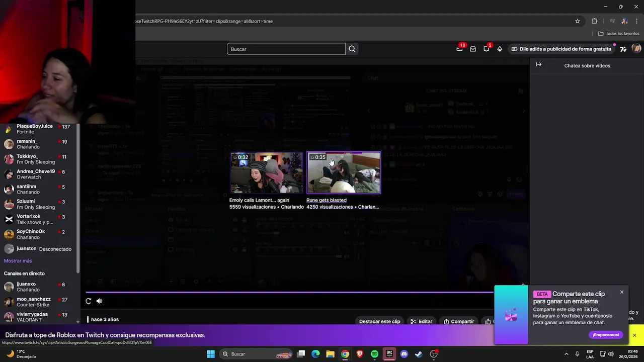Switch to Google Chrome in taskbar
This screenshot has height=362, width=644.
click(x=345, y=354)
